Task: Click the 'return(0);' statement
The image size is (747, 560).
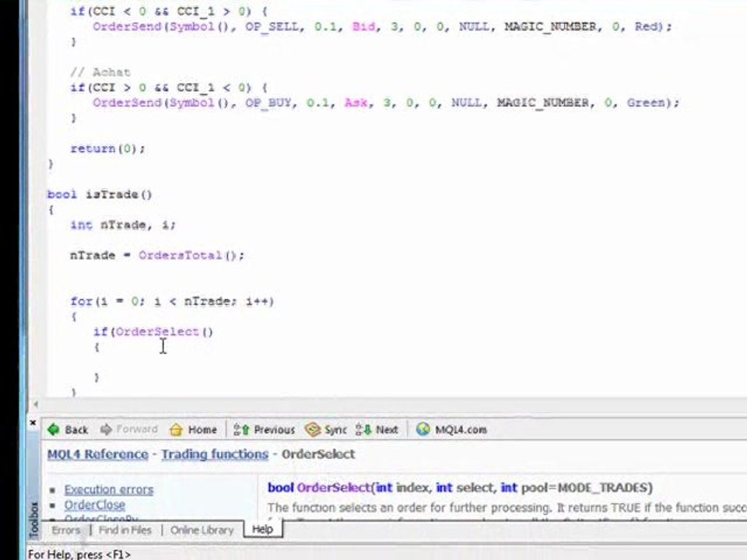Action: pos(107,149)
